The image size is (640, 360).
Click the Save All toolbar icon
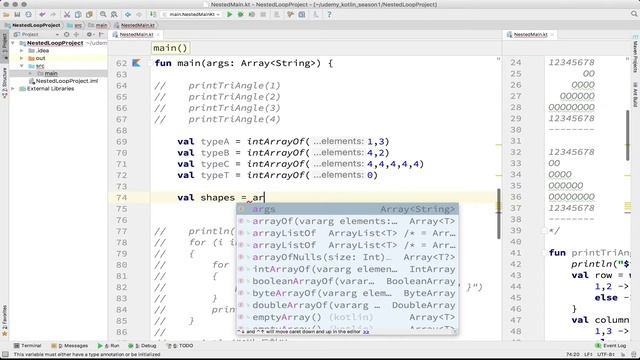(x=17, y=14)
